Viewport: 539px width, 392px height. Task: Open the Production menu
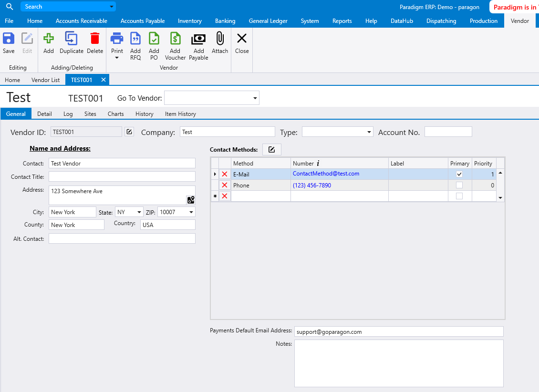point(484,21)
